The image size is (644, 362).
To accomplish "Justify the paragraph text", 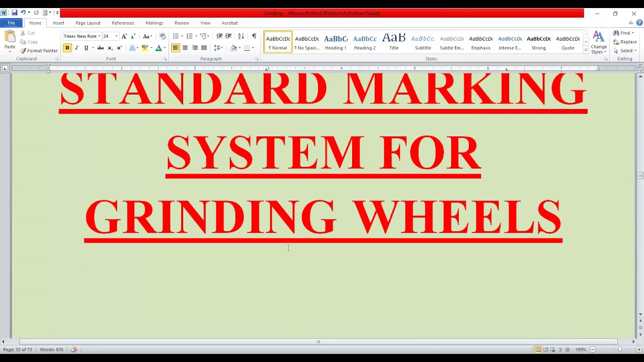I will [204, 48].
